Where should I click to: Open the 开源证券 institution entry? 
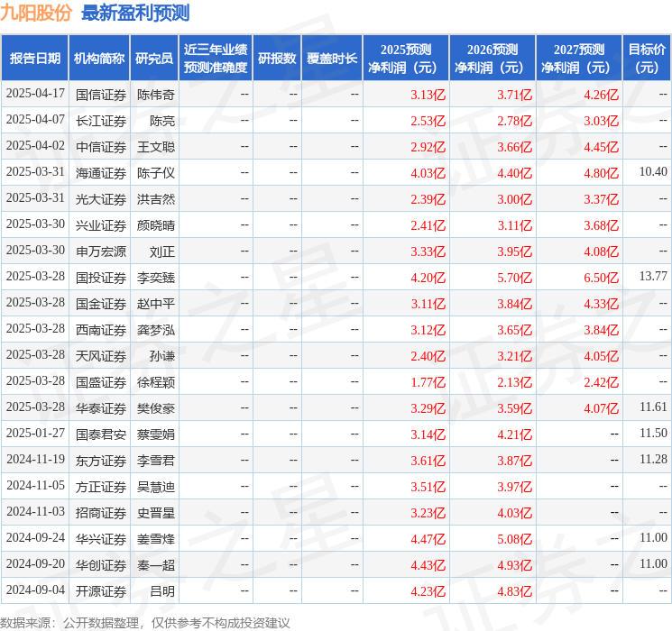pos(101,591)
